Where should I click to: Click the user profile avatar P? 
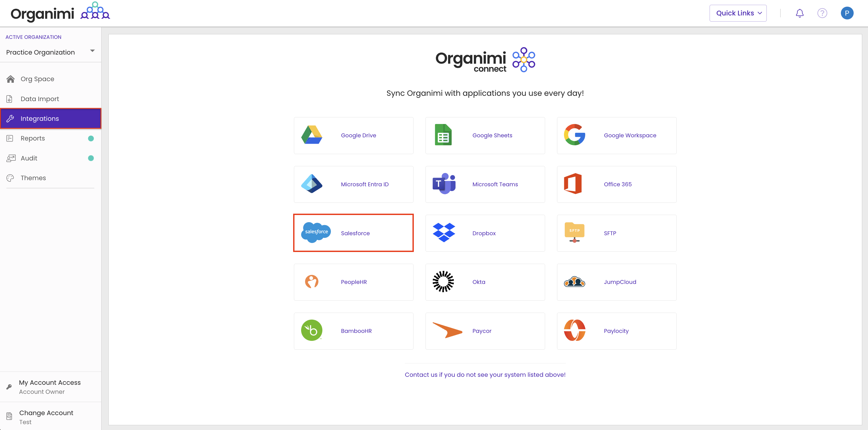pyautogui.click(x=846, y=13)
